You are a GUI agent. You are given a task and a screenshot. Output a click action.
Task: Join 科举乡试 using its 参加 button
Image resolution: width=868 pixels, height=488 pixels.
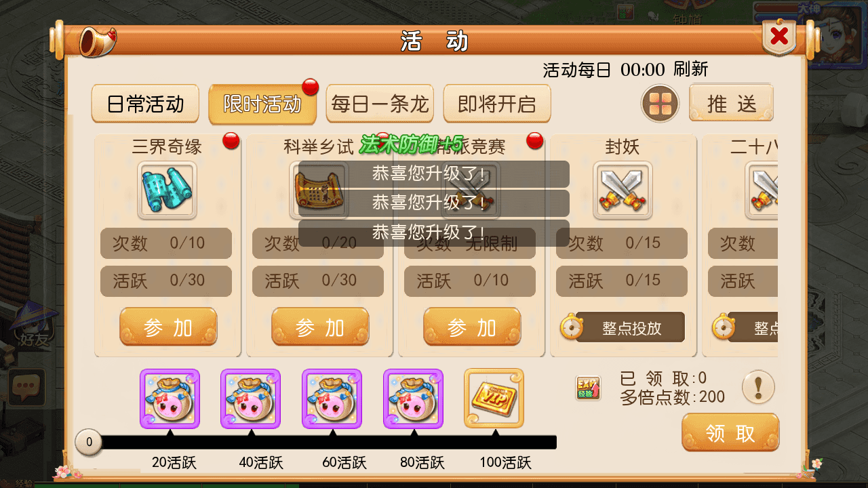pyautogui.click(x=321, y=327)
